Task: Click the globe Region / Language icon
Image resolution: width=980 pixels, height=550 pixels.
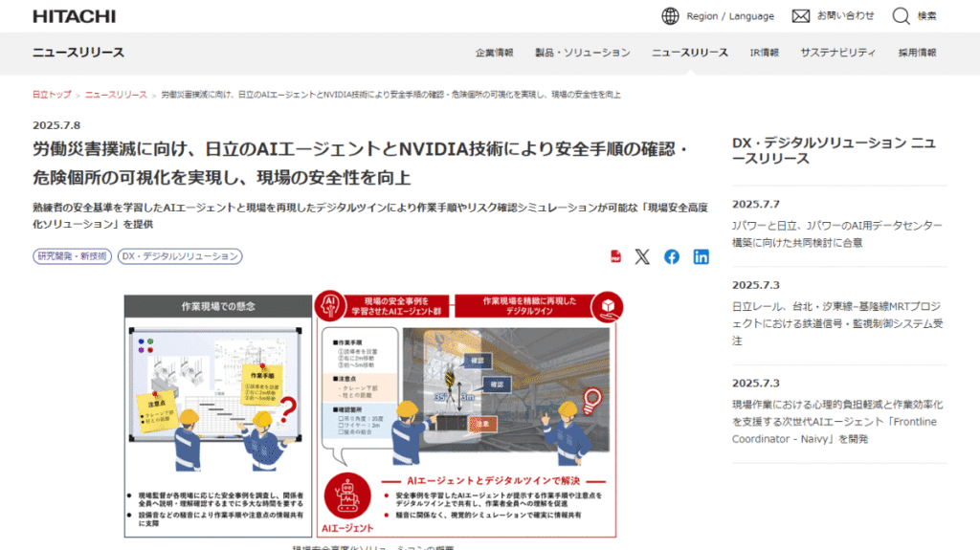Action: (670, 16)
